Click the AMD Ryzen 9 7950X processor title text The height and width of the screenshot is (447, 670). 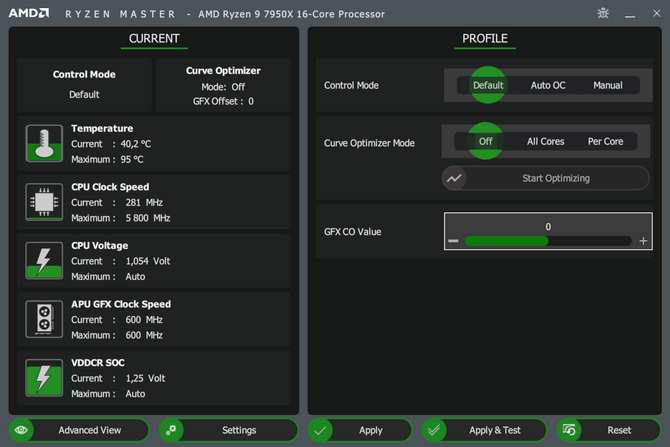(x=291, y=14)
